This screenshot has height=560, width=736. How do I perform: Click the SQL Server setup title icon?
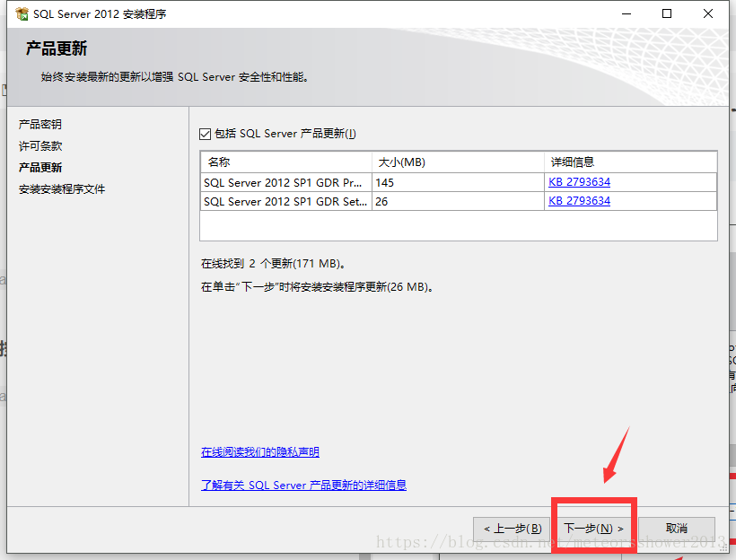(22, 14)
